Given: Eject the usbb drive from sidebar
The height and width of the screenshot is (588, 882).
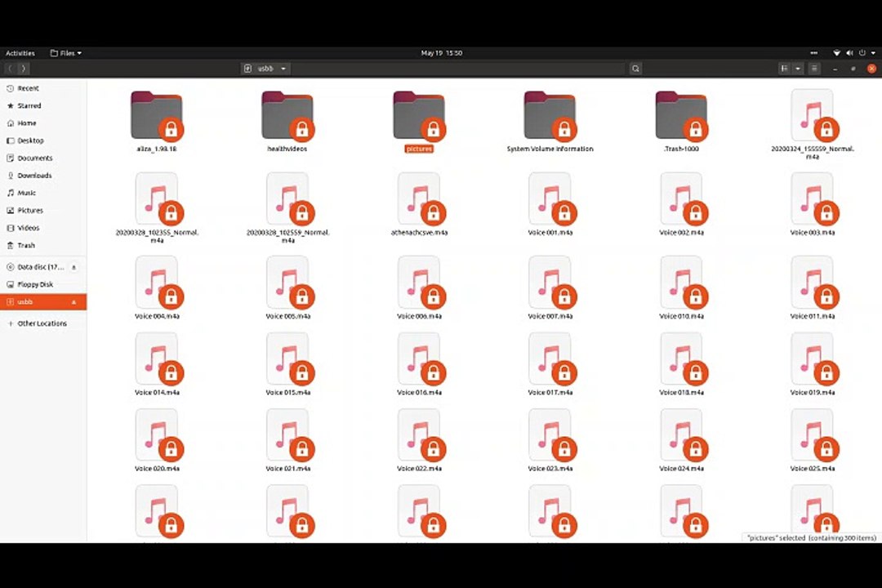Looking at the screenshot, I should point(73,302).
